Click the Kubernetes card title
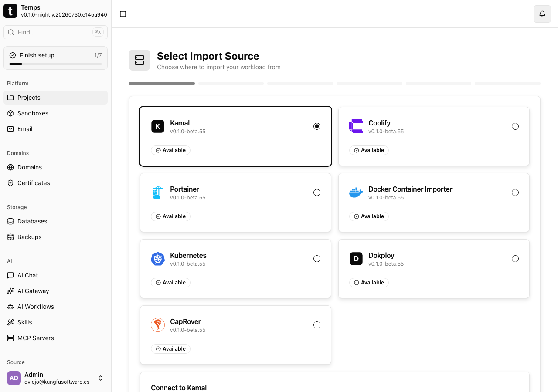Viewport: 558px width, 392px height. click(x=188, y=255)
